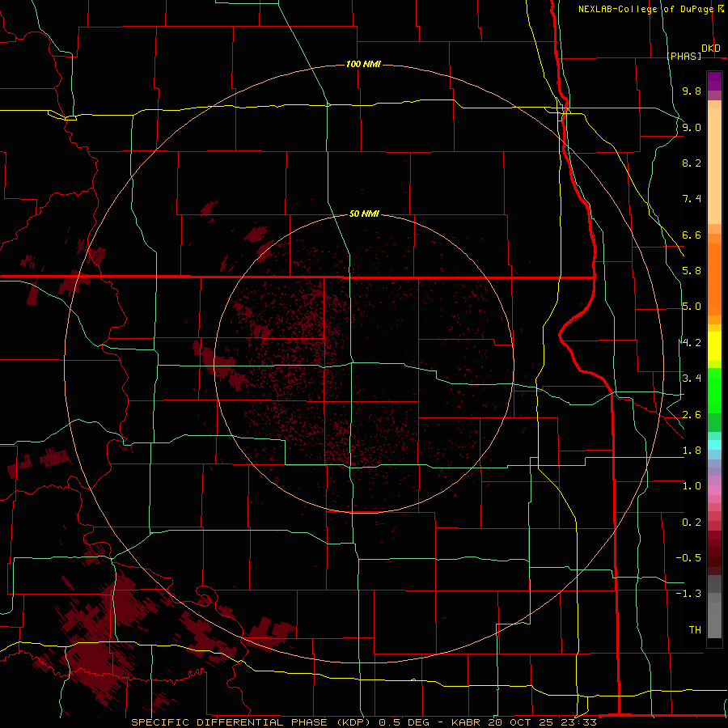Click the 0.2 value on the scale
Screen dimensions: 728x728
[692, 523]
